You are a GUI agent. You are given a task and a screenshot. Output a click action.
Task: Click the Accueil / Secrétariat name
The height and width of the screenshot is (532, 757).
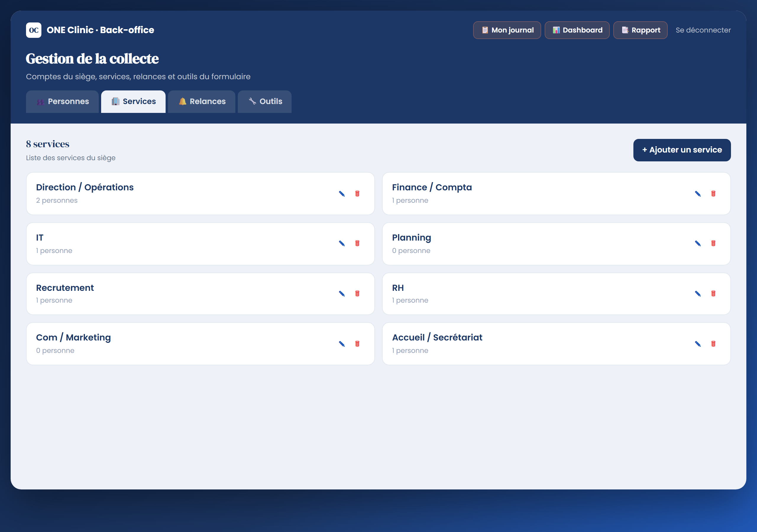(437, 338)
